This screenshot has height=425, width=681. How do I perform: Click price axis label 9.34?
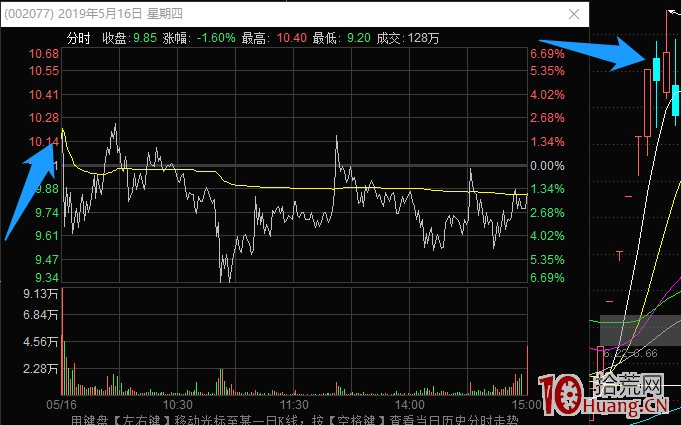click(47, 277)
